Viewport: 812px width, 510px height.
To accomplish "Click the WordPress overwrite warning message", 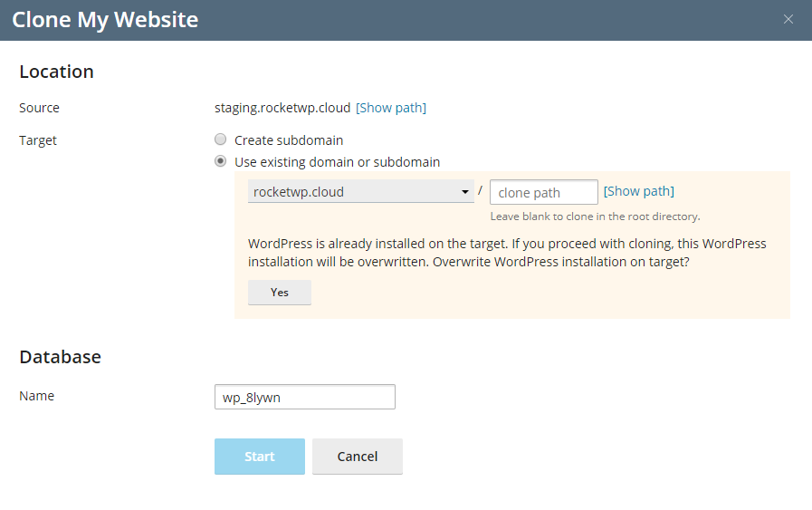I will 507,253.
